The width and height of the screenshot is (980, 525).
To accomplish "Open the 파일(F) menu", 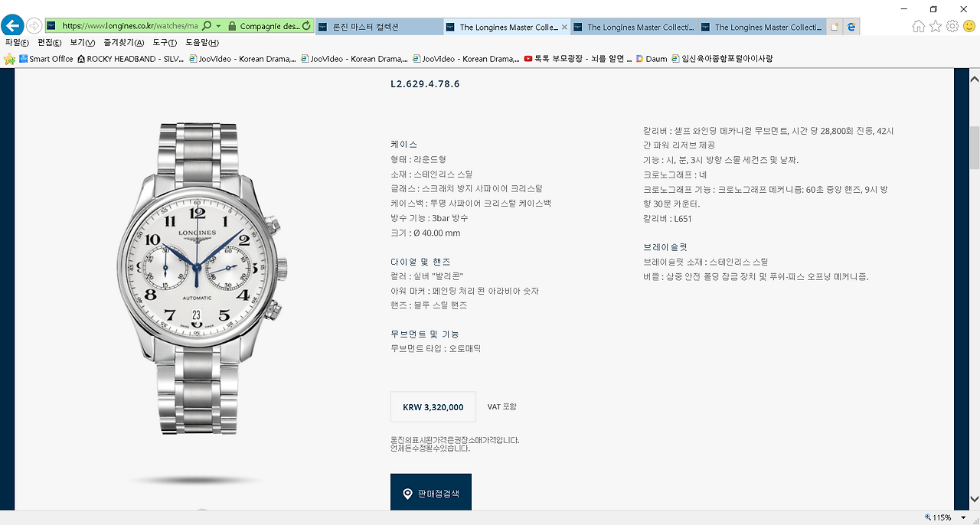I will click(17, 43).
